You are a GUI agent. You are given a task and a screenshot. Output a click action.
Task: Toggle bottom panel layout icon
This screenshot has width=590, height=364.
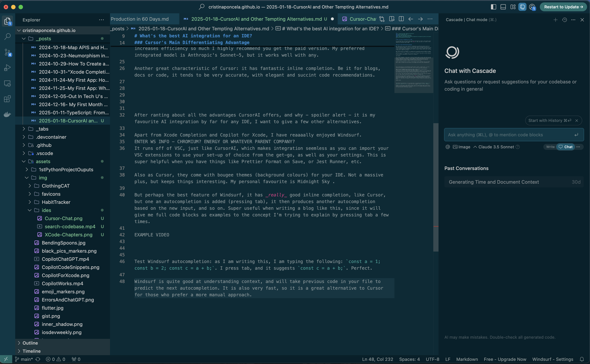[x=503, y=7]
